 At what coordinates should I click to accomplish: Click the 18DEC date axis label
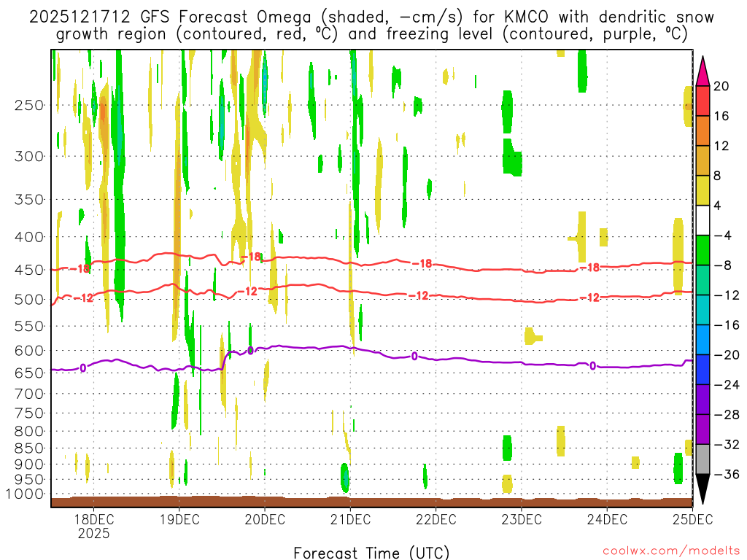94,519
